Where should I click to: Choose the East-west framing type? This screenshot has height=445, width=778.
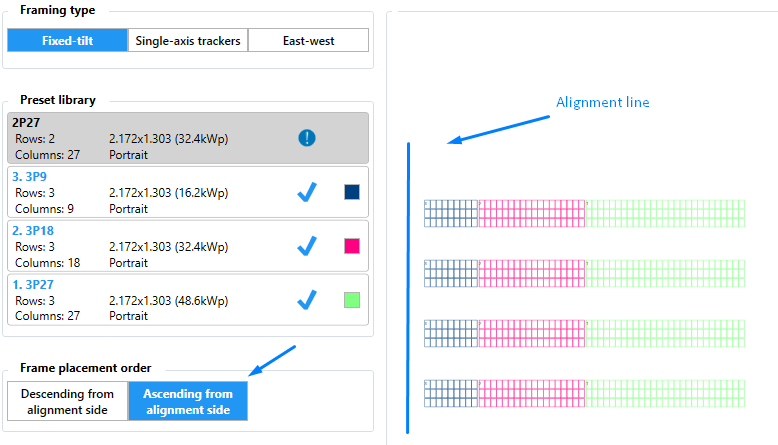pos(308,41)
